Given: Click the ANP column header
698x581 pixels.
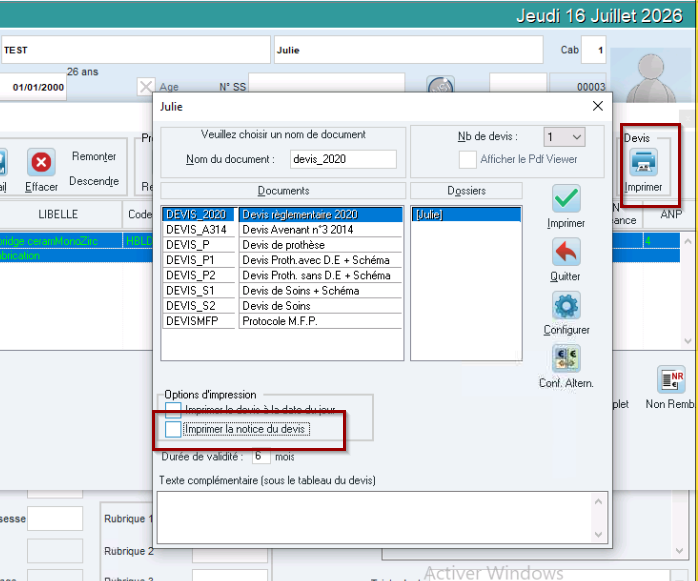Looking at the screenshot, I should coord(671,215).
